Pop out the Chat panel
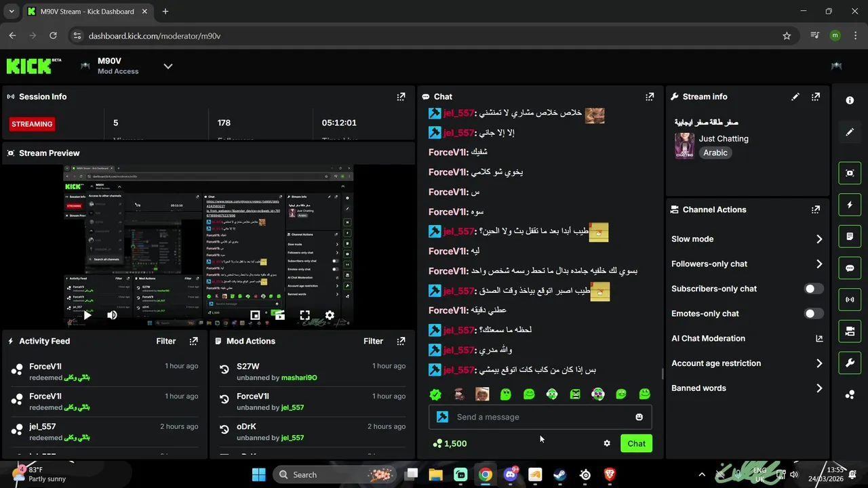This screenshot has height=488, width=868. (x=650, y=97)
